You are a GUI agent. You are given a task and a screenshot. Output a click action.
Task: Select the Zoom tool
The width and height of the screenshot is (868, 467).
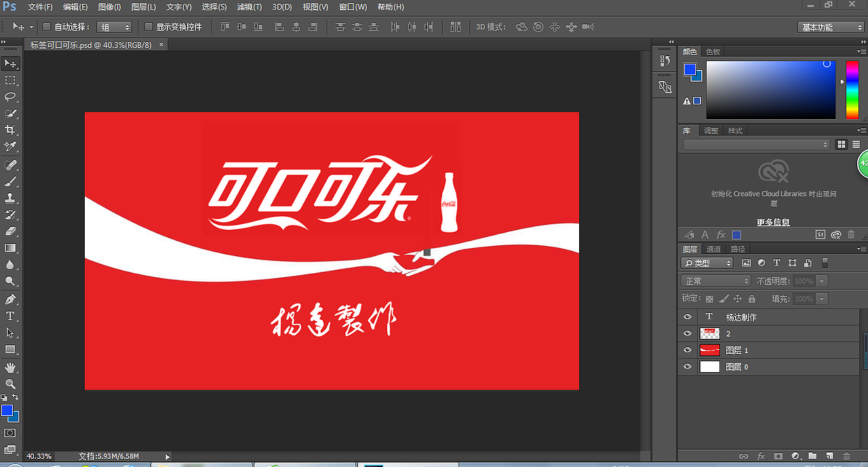(10, 384)
